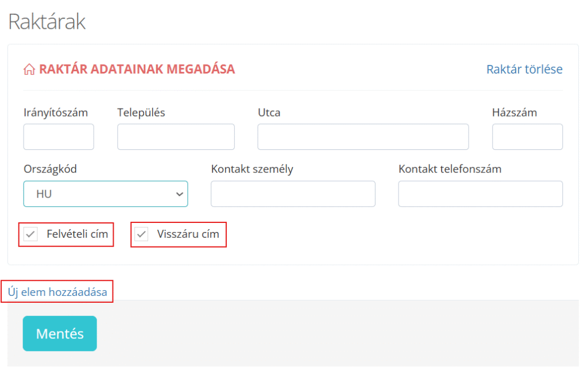The image size is (588, 374).
Task: Click the Raktár törlése link
Action: 524,70
